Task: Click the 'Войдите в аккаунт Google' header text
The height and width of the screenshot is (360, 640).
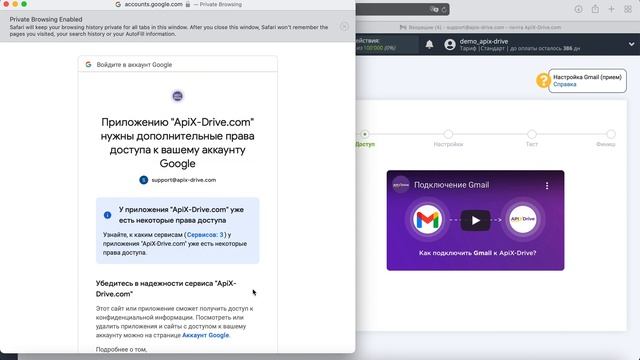Action: (x=134, y=64)
